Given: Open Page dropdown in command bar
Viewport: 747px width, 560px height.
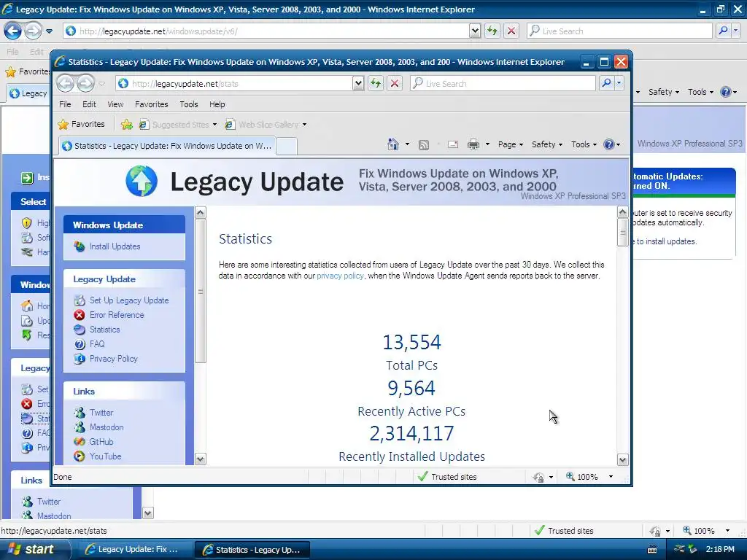Looking at the screenshot, I should (x=510, y=144).
